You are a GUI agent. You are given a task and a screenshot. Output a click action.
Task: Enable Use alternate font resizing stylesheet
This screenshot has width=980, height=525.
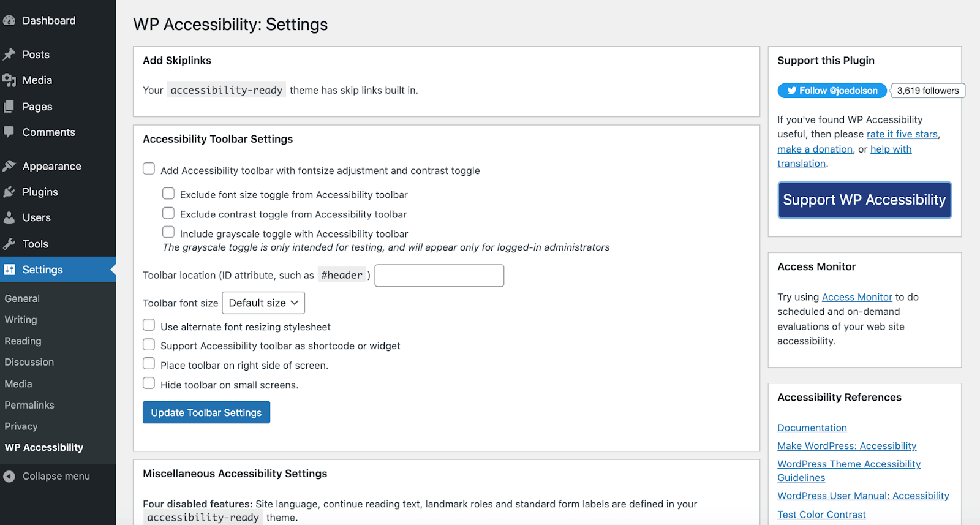coord(149,325)
